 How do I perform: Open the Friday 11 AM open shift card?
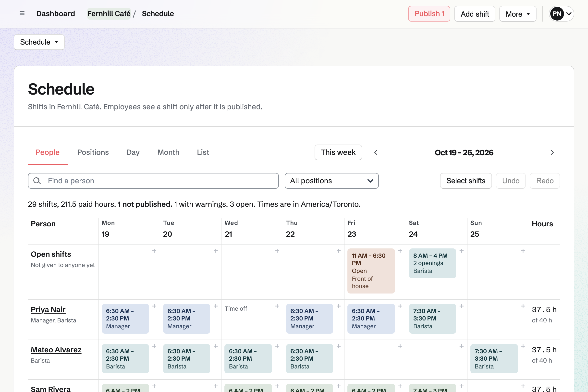click(371, 271)
